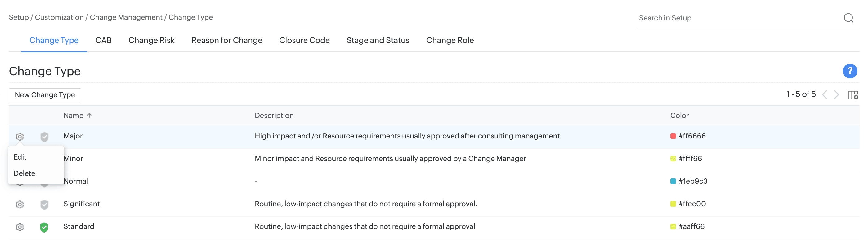
Task: Open the Stage and Status tab
Action: click(x=378, y=40)
